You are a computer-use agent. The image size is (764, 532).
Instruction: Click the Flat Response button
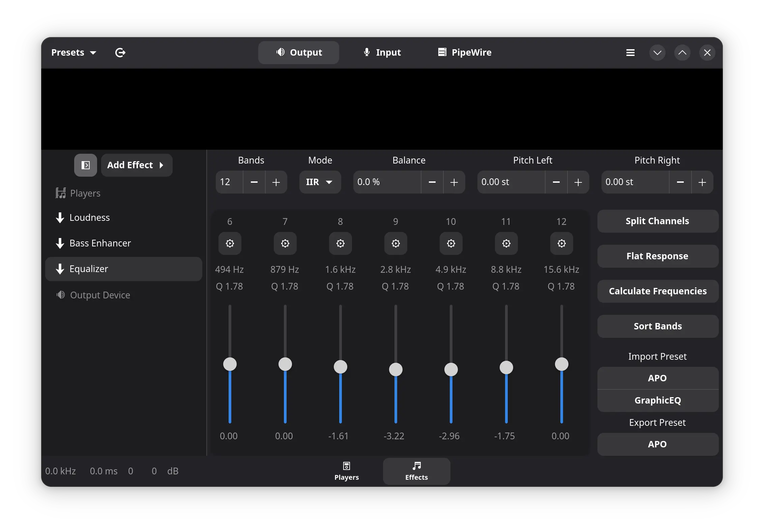point(657,256)
